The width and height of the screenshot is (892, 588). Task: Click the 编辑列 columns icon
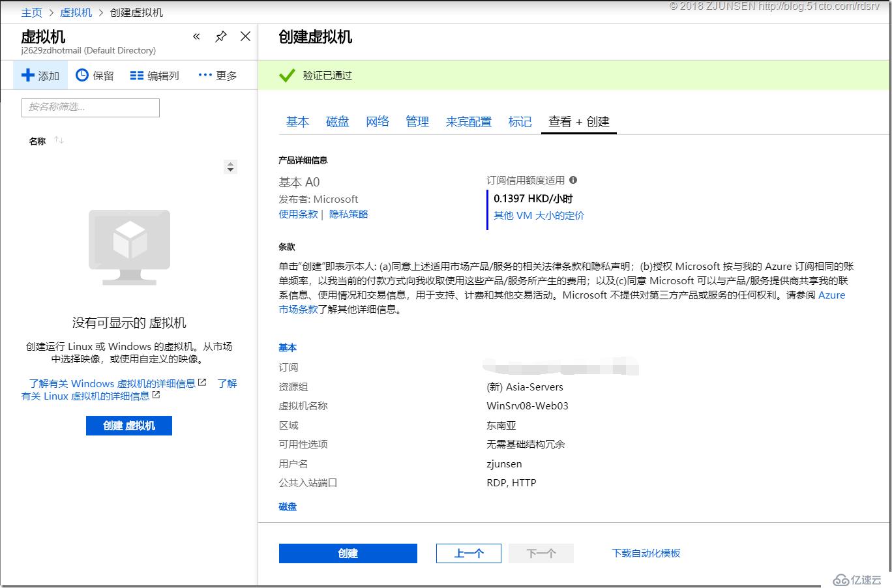tap(136, 76)
